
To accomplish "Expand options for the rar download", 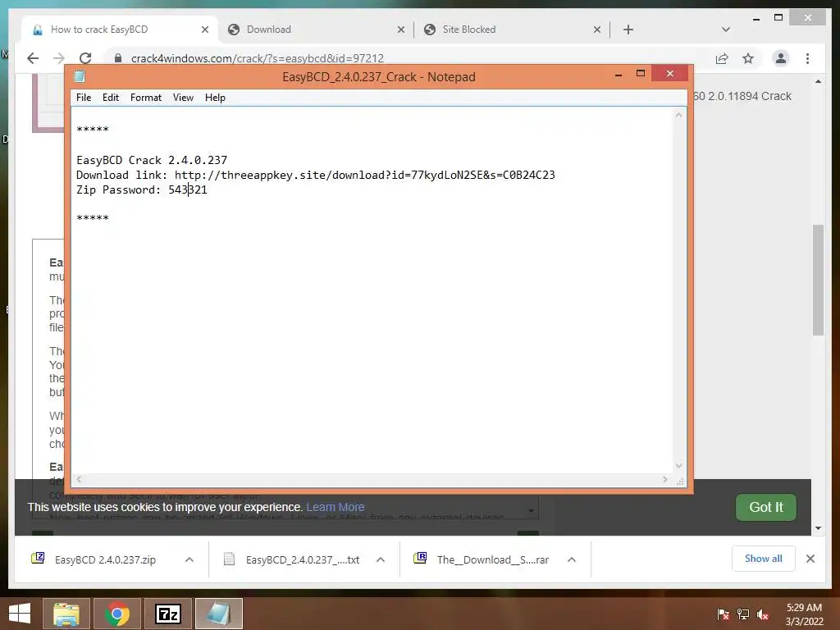I will point(572,559).
